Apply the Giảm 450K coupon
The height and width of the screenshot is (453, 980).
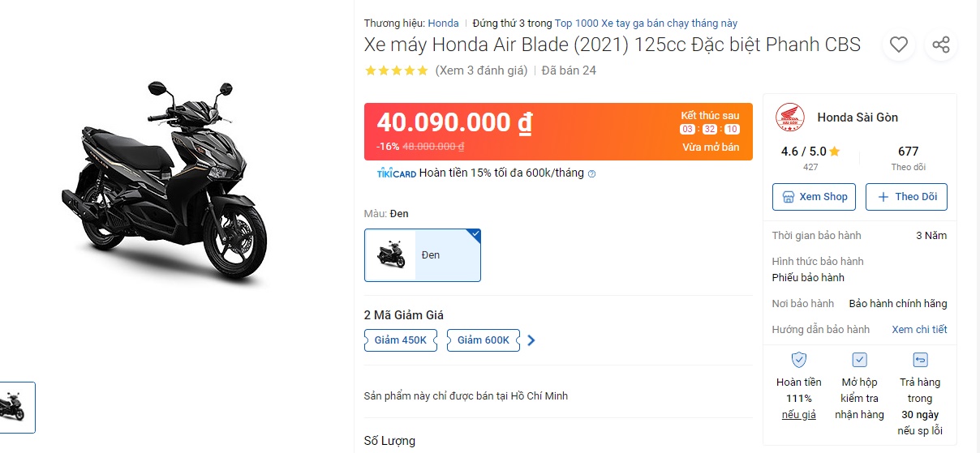point(401,340)
